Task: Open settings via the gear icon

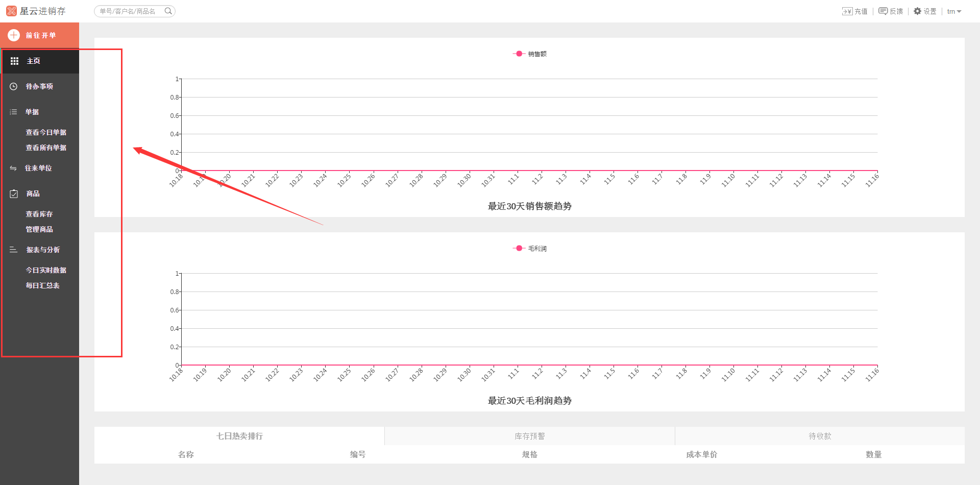Action: [x=917, y=11]
